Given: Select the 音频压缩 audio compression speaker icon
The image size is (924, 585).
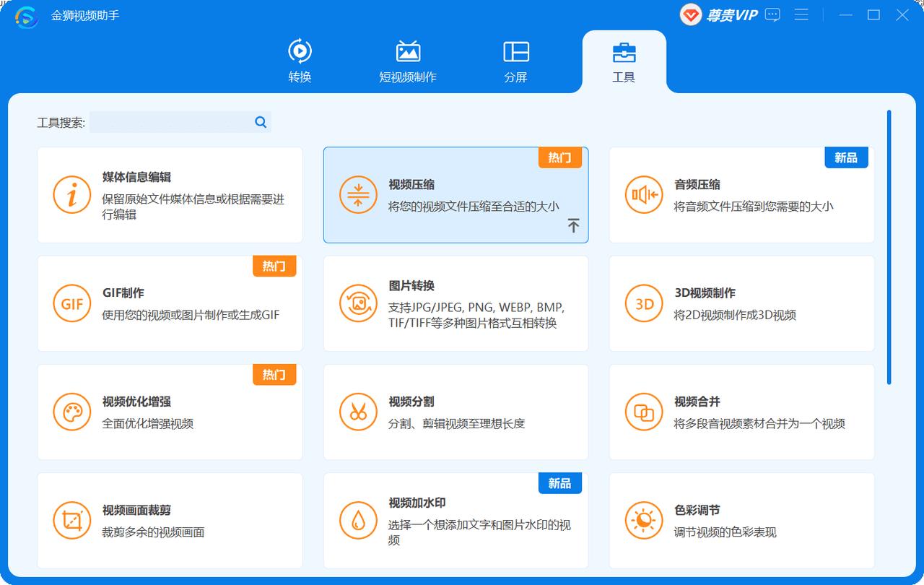Looking at the screenshot, I should tap(643, 195).
